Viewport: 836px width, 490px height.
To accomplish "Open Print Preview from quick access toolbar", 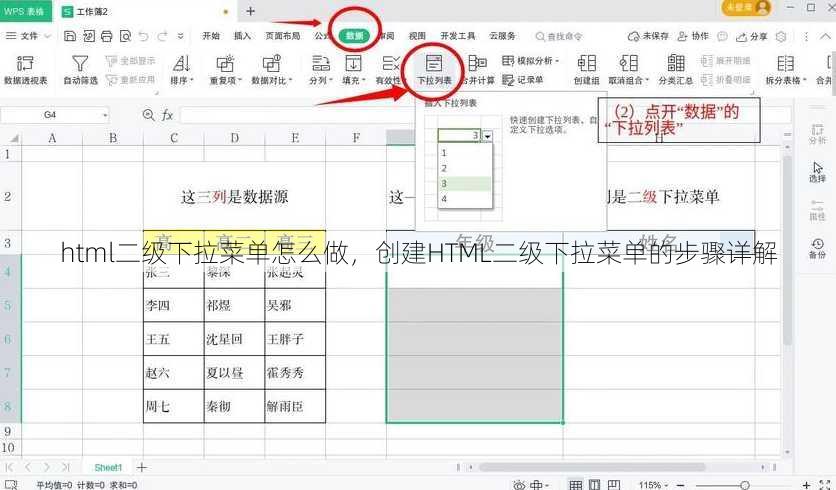I will (x=125, y=36).
